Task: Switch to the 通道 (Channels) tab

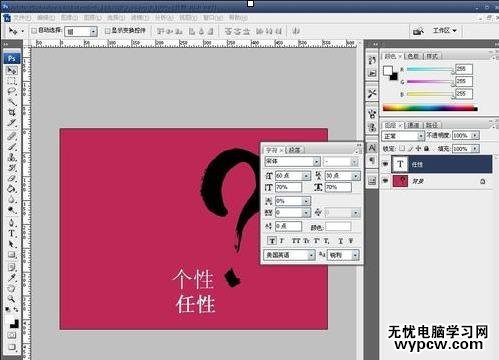Action: point(413,125)
